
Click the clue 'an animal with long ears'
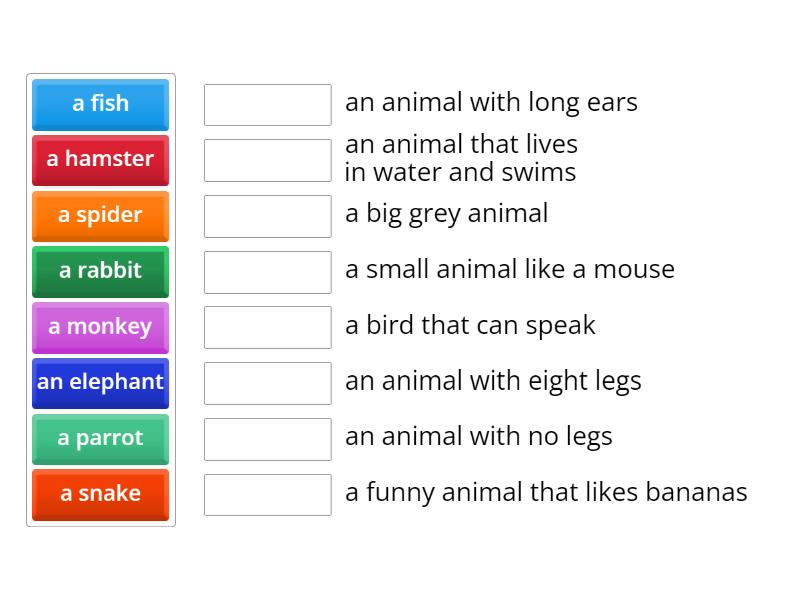pos(491,103)
